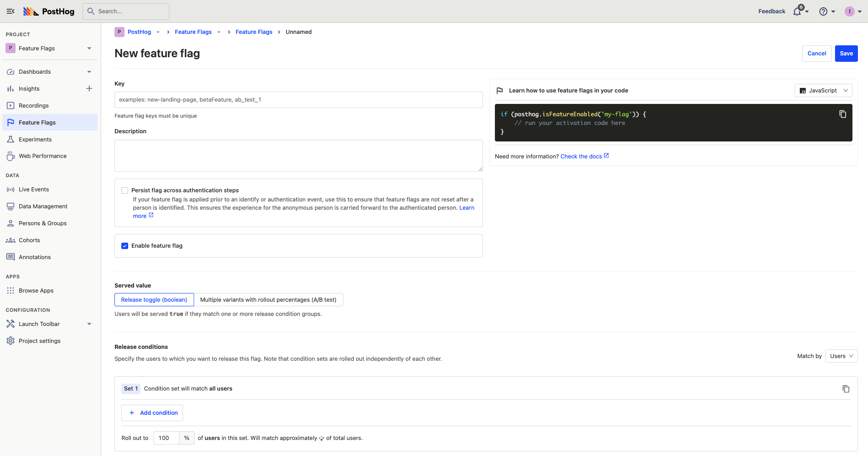Switch to Multiple variants (A/B test) option

268,300
